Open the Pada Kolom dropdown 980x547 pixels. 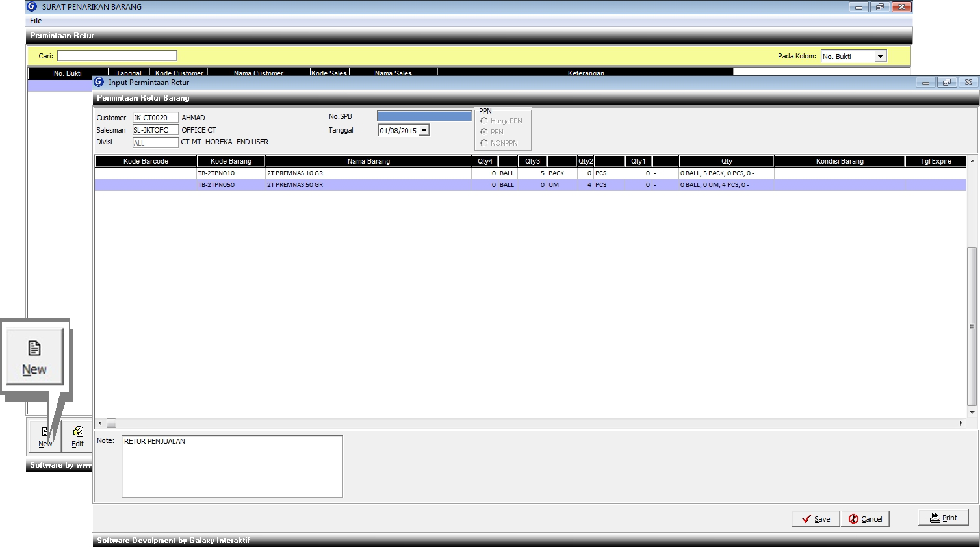tap(880, 57)
